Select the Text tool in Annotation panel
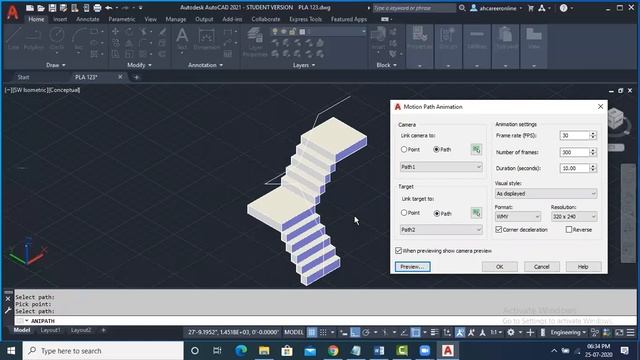The height and width of the screenshot is (360, 640). (182, 39)
